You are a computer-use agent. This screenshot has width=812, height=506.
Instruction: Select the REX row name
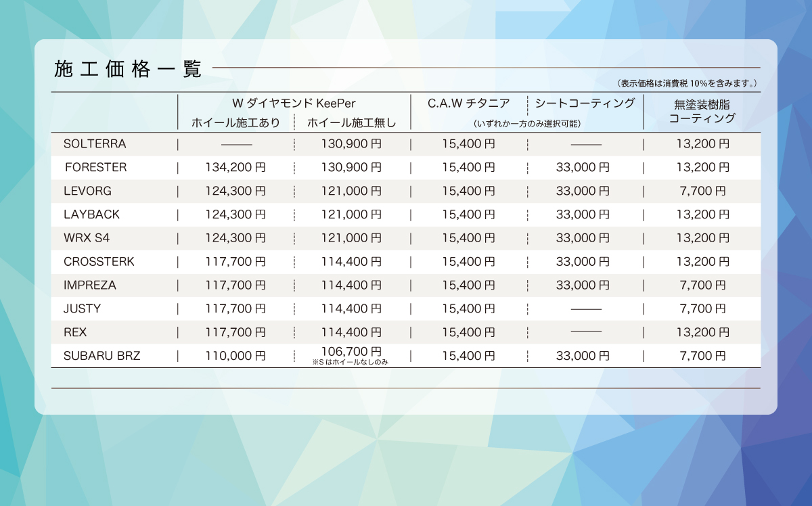[x=75, y=332]
